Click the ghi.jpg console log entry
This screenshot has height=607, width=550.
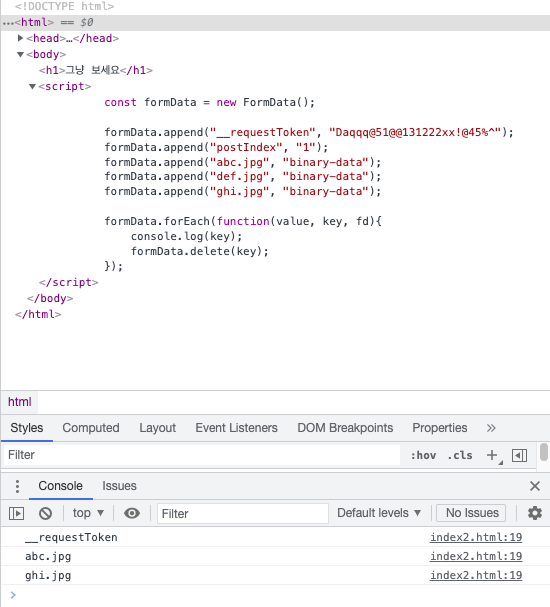(x=48, y=575)
